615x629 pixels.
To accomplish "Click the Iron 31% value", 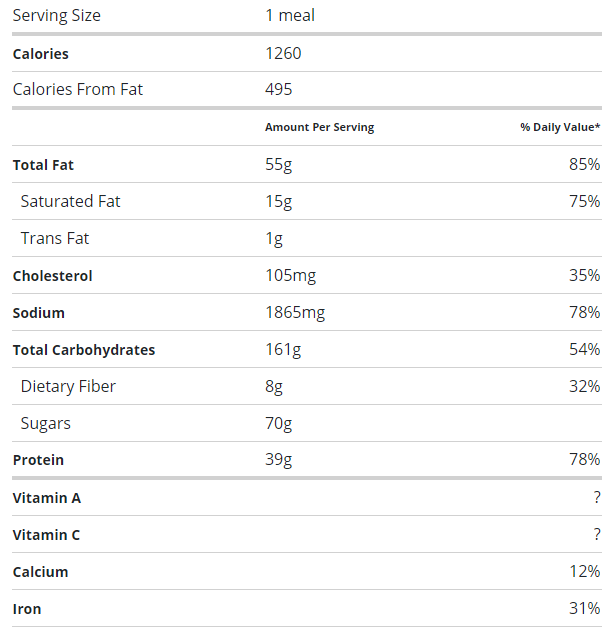I will click(x=584, y=608).
